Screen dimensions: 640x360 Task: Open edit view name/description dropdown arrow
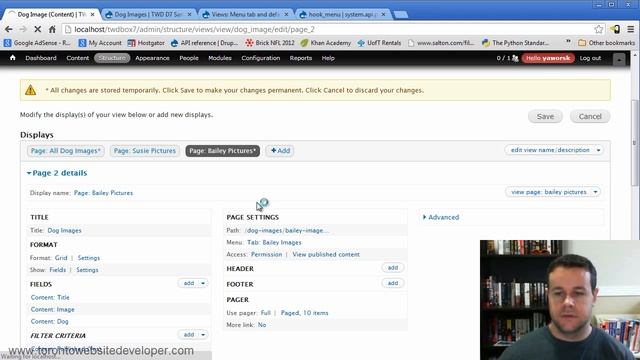(x=598, y=150)
